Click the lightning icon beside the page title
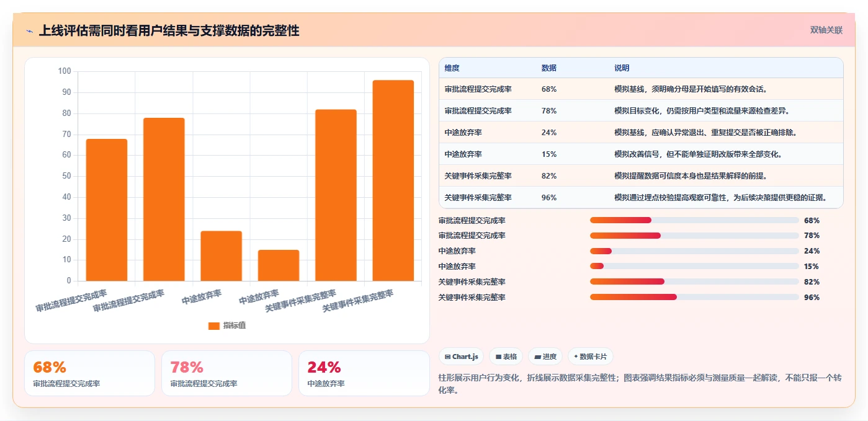 click(x=30, y=31)
